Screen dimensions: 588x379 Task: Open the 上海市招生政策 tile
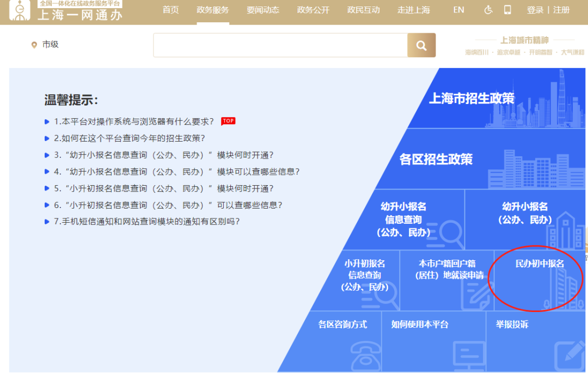(497, 99)
